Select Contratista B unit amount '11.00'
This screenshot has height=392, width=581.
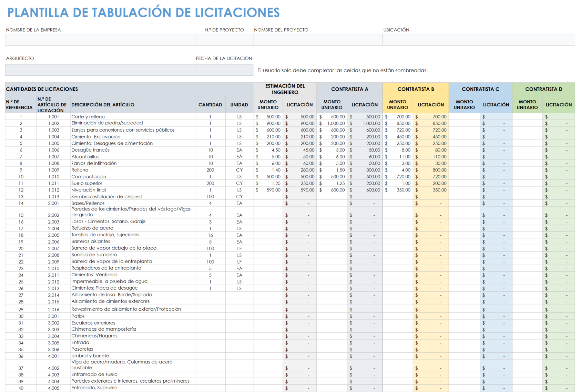(x=398, y=157)
